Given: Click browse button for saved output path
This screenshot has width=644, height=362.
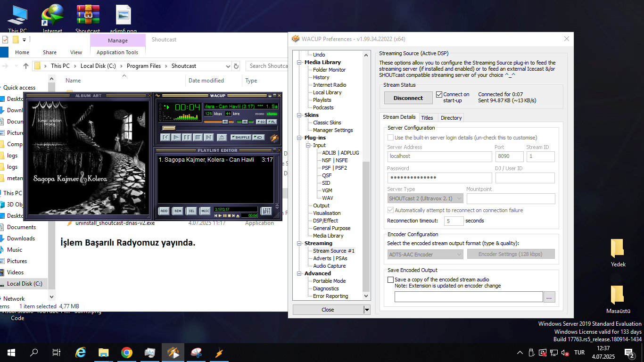Looking at the screenshot, I should pos(549,297).
